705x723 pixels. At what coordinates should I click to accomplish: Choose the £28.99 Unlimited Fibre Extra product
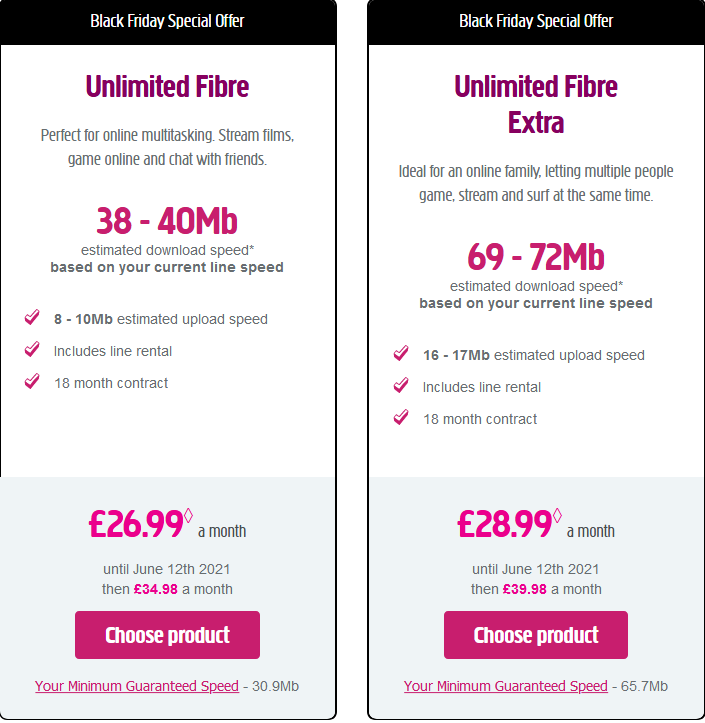pos(536,635)
